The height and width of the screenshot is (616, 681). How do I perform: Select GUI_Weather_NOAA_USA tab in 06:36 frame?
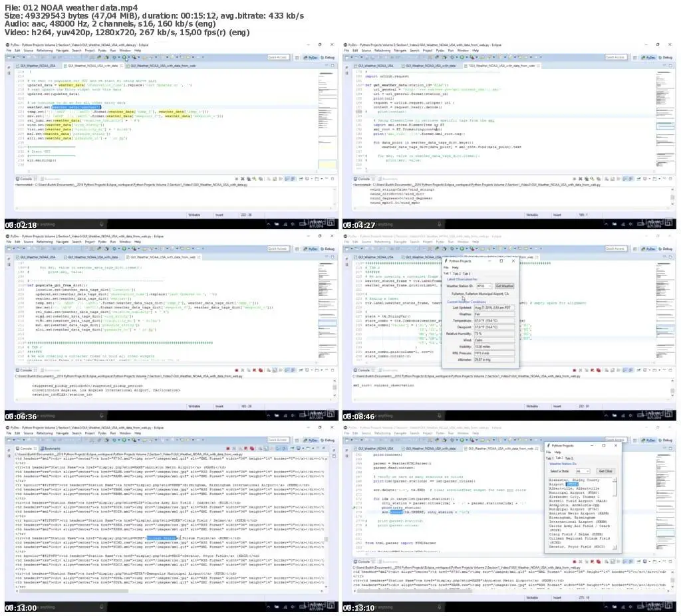click(37, 257)
